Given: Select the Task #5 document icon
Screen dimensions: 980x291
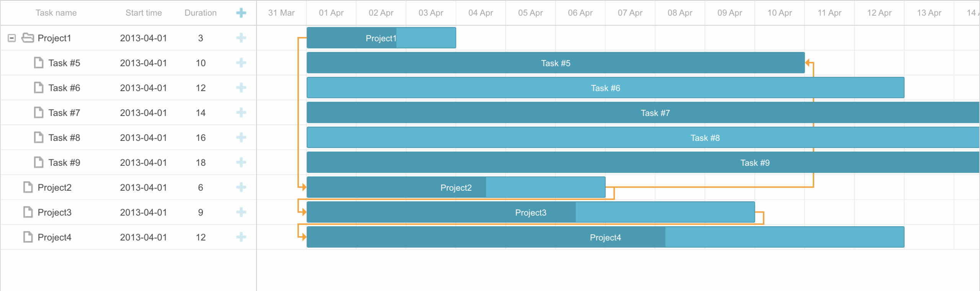Looking at the screenshot, I should [x=38, y=63].
